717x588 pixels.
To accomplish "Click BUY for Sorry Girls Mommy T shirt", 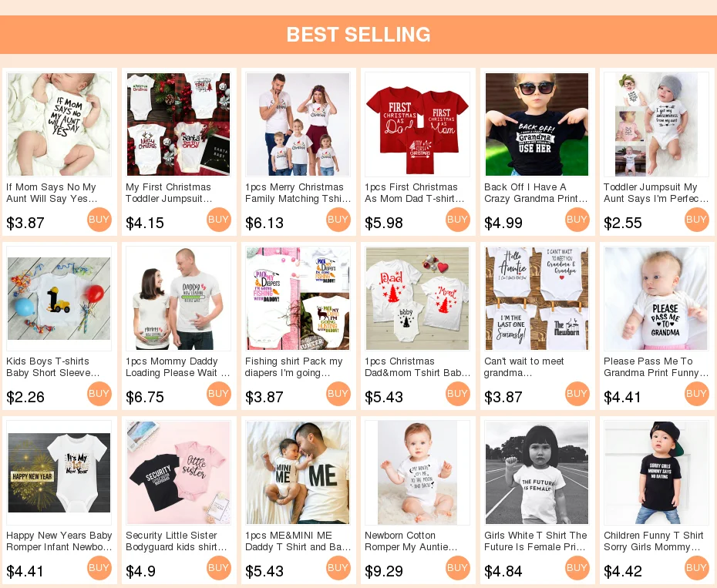I will click(x=697, y=568).
